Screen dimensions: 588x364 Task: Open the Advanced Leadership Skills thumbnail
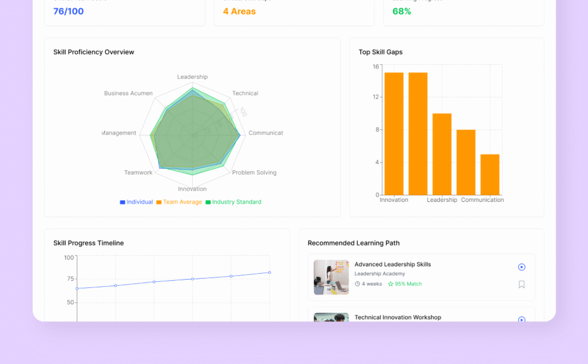pyautogui.click(x=331, y=277)
